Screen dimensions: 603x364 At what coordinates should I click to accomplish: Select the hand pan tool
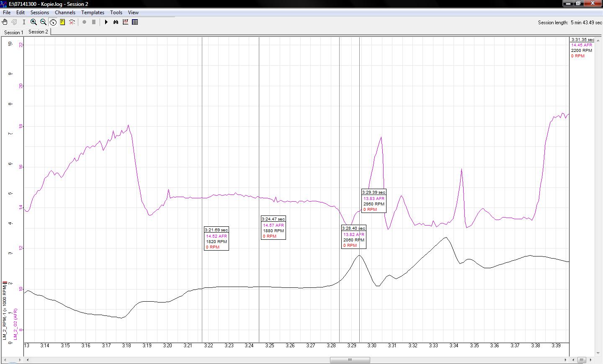[5, 22]
